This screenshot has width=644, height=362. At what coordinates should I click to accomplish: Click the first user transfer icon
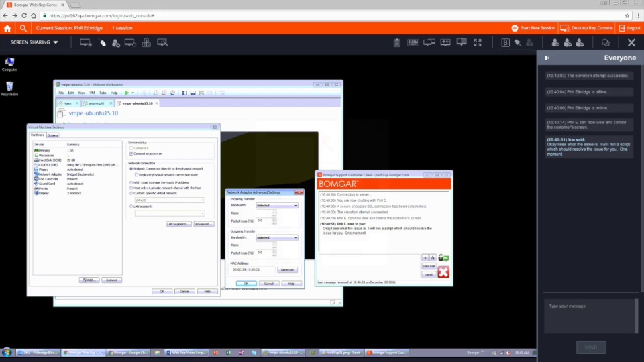point(555,43)
